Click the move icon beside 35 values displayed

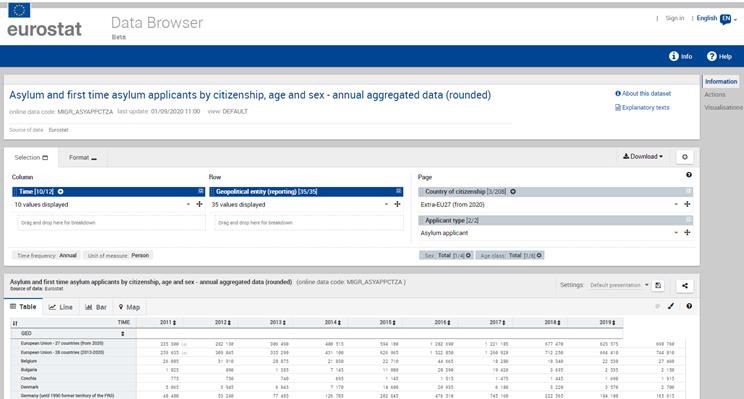397,204
